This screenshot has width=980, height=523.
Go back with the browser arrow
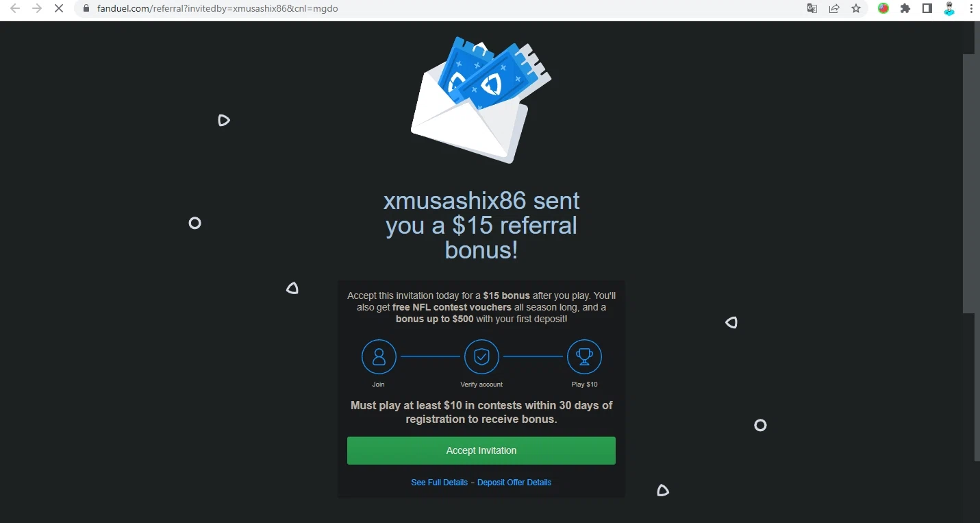pyautogui.click(x=15, y=9)
